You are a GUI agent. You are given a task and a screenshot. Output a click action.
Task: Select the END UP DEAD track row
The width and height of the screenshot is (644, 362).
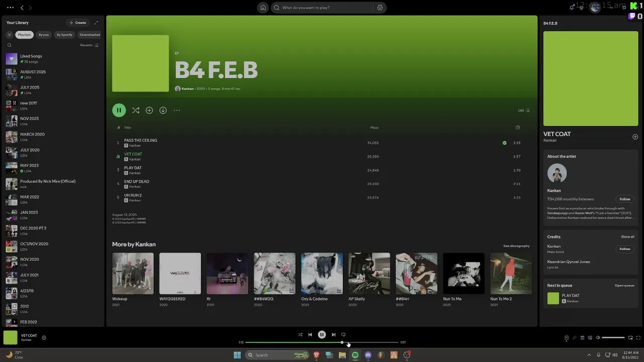pyautogui.click(x=322, y=184)
